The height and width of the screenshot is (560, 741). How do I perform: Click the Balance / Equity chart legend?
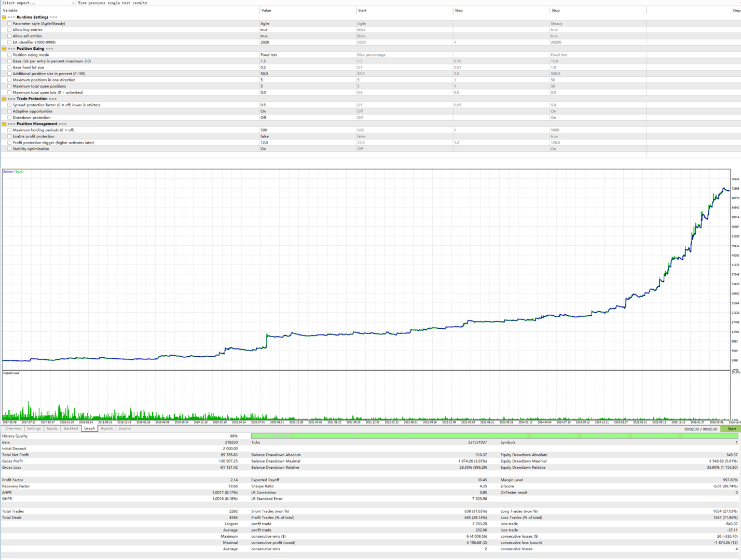[13, 172]
